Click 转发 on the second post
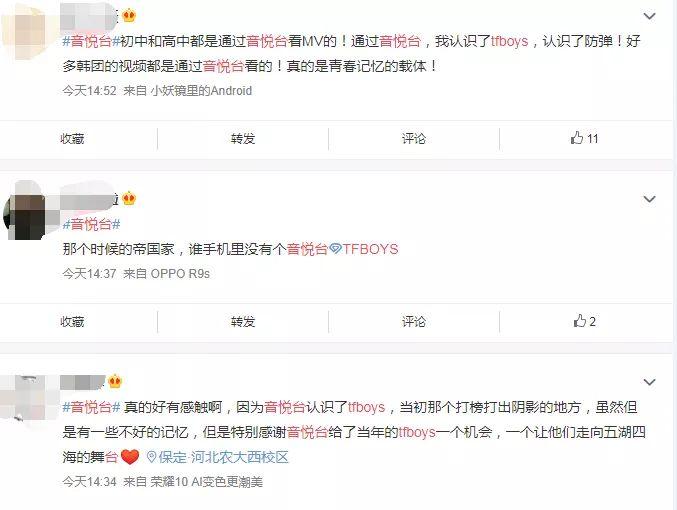Screen dimensions: 677x510 point(243,322)
